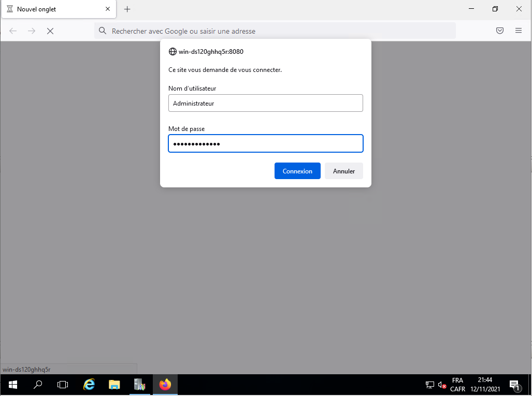532x396 pixels.
Task: Click the Connexion button
Action: point(297,171)
